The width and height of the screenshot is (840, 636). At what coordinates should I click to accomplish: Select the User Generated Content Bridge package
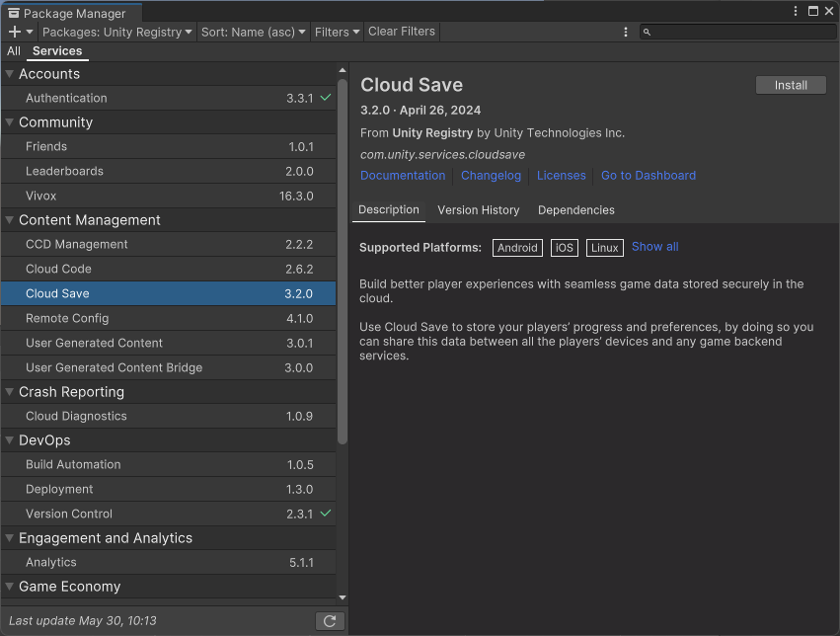168,367
